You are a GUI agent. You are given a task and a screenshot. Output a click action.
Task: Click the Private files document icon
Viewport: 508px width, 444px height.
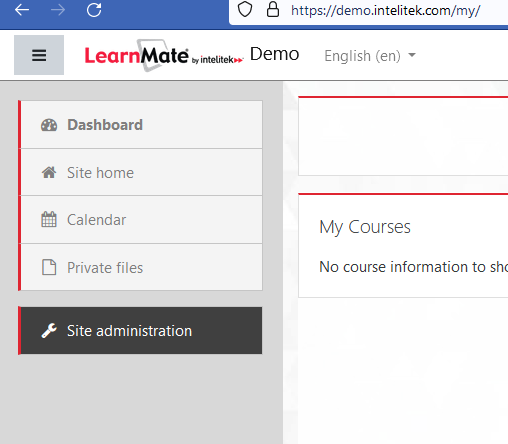pyautogui.click(x=49, y=267)
